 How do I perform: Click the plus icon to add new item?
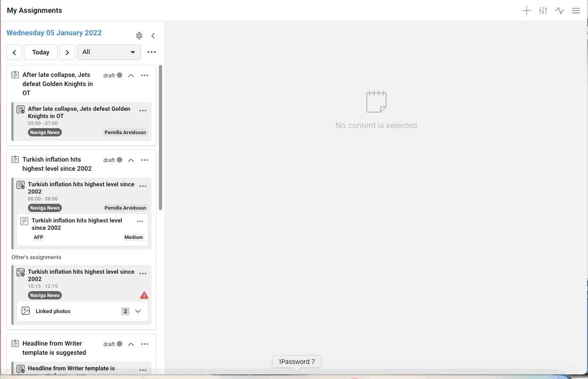tap(527, 11)
